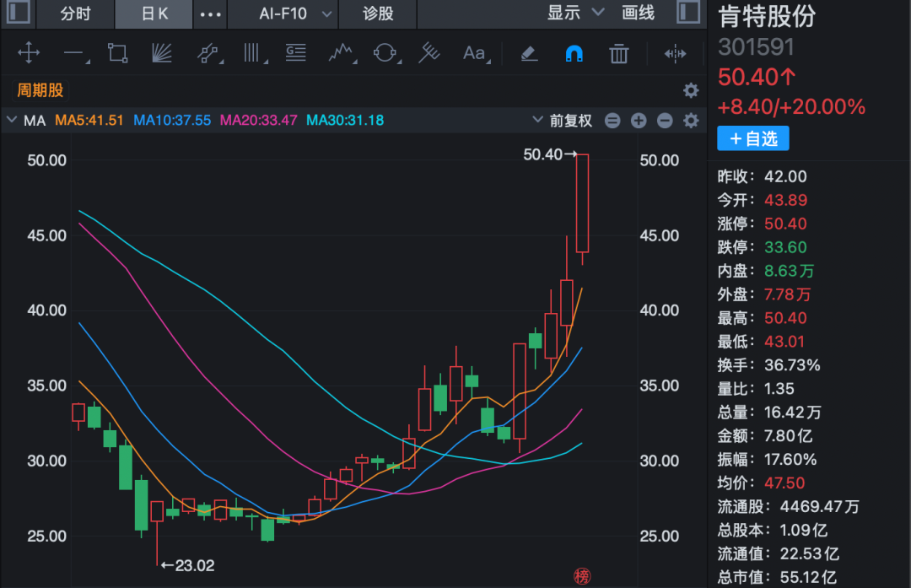Toggle the right sidebar panel icon
911x588 pixels.
coord(688,12)
